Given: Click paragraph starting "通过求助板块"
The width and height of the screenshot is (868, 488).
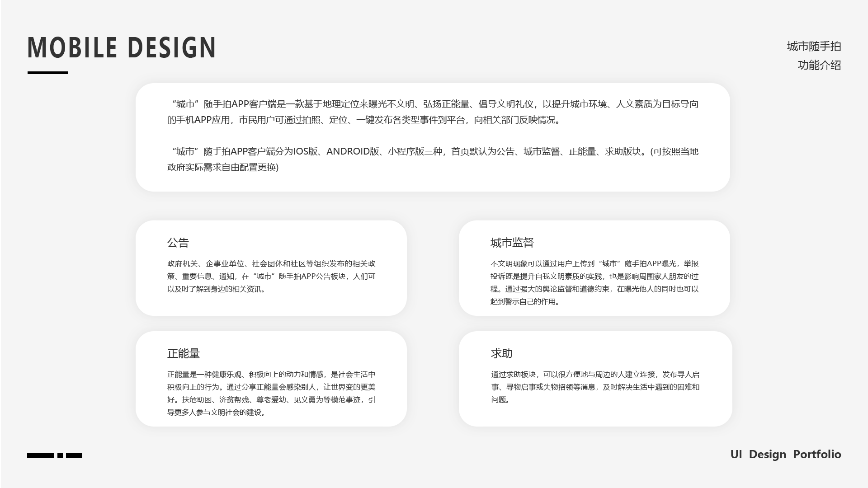Looking at the screenshot, I should click(x=595, y=387).
